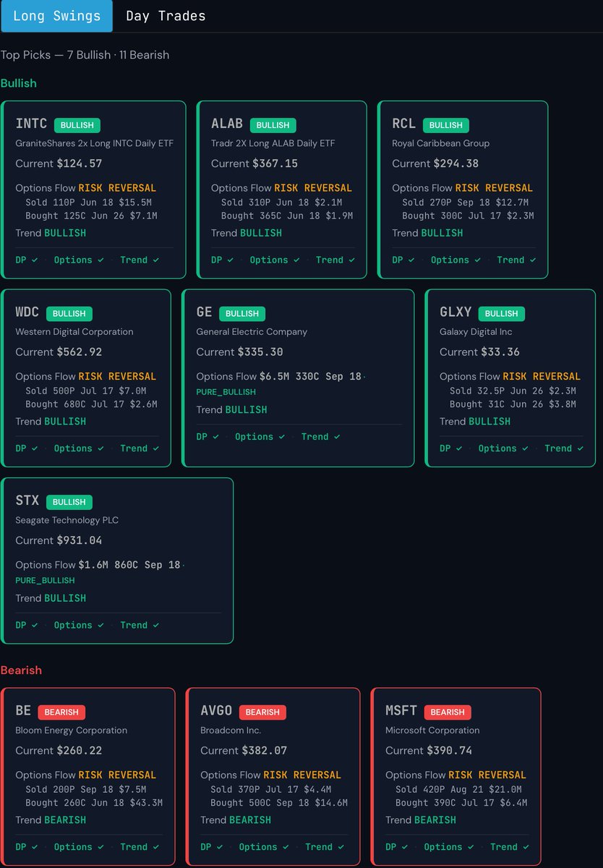
Task: Click RISK REVERSAL label on MSFT card
Action: [x=487, y=775]
